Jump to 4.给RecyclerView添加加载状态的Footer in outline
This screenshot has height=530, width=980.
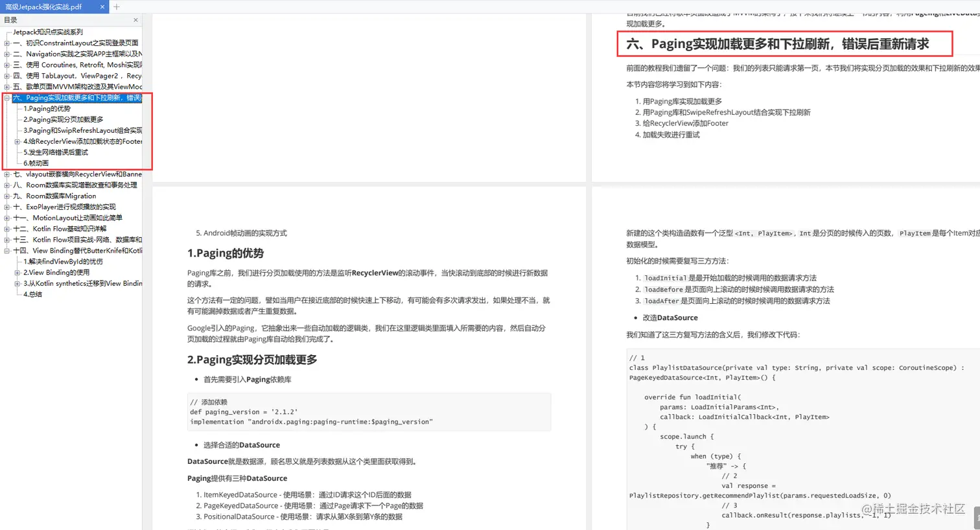point(83,141)
